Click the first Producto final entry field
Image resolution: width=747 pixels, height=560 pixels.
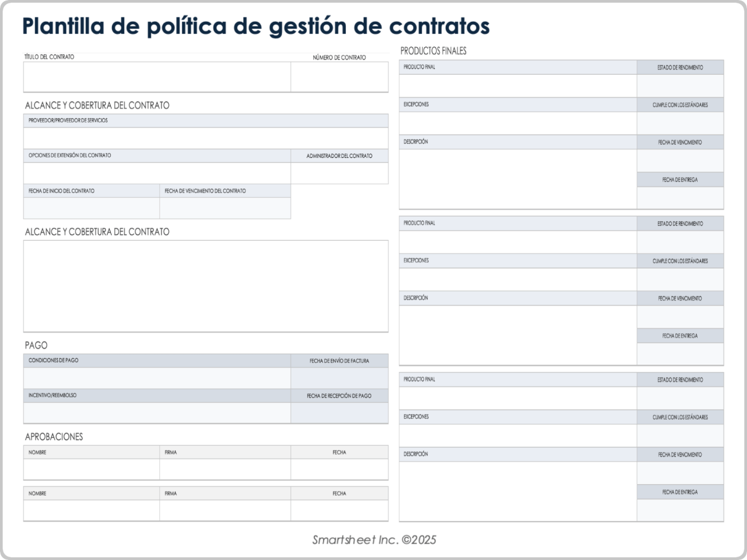point(517,86)
